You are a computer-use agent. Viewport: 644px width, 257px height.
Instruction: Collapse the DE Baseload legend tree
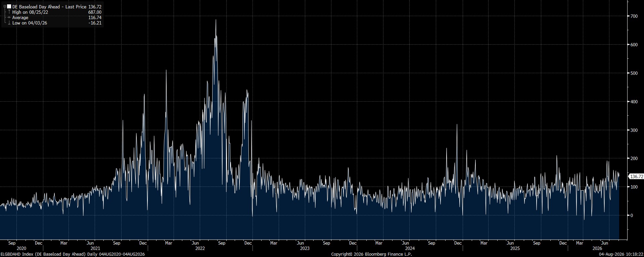point(5,6)
